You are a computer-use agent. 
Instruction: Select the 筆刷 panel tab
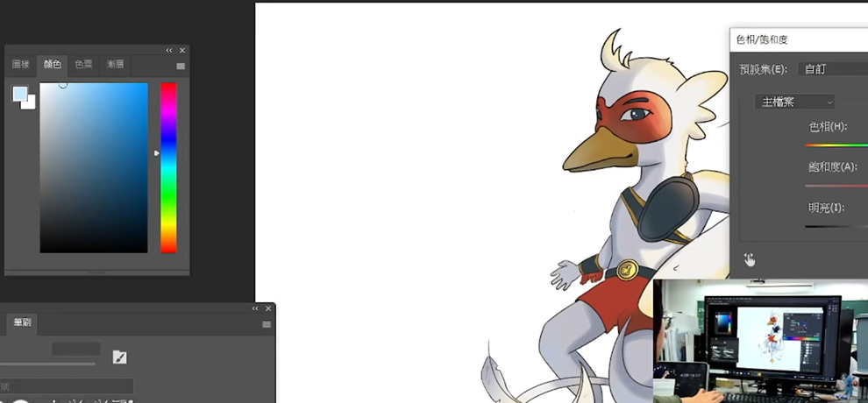click(x=22, y=324)
